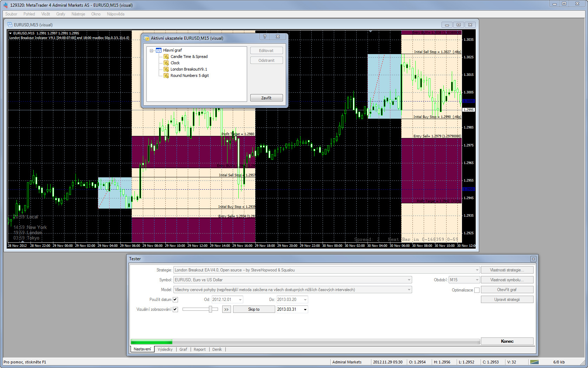This screenshot has width=588, height=368.
Task: Switch to the Výsledky tab
Action: (x=165, y=349)
